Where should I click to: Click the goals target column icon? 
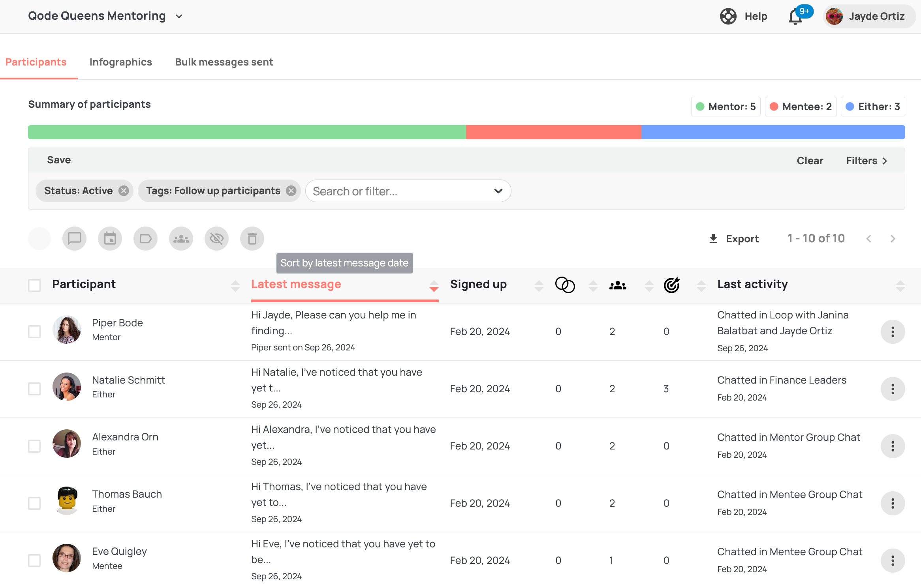(x=672, y=285)
